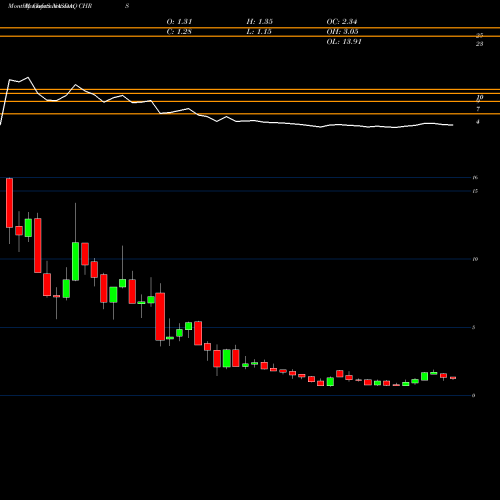Select the last small red candlestick on the right

(x=453, y=378)
